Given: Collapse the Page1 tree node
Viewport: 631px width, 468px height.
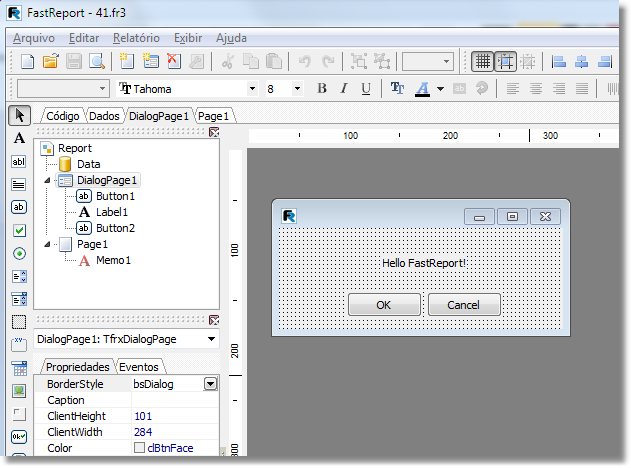Looking at the screenshot, I should tap(47, 244).
